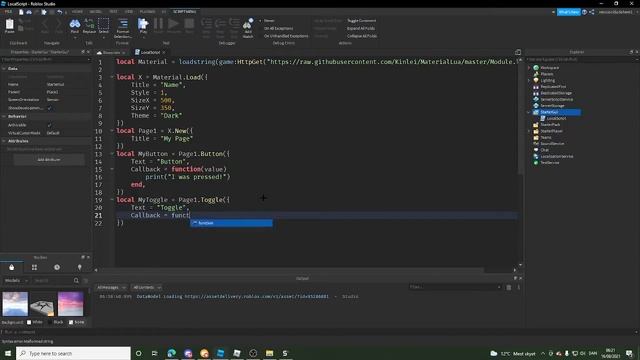
Task: Select StarterPack in the Explorer
Action: coord(550,124)
